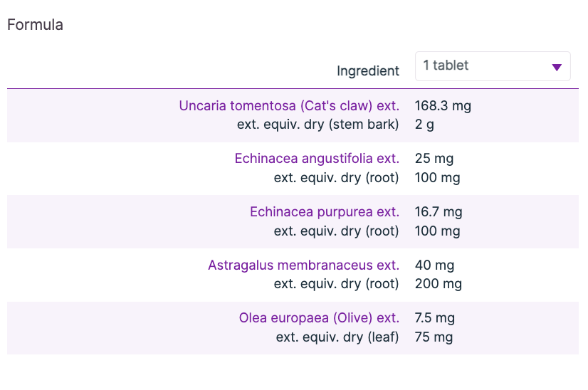
Task: Click the Formula section heading
Action: 35,25
